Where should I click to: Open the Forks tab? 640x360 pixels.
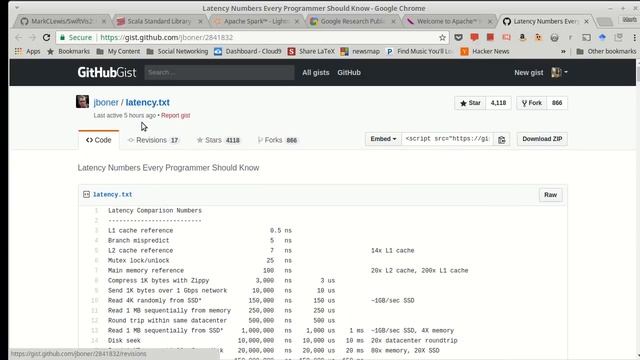(278, 140)
